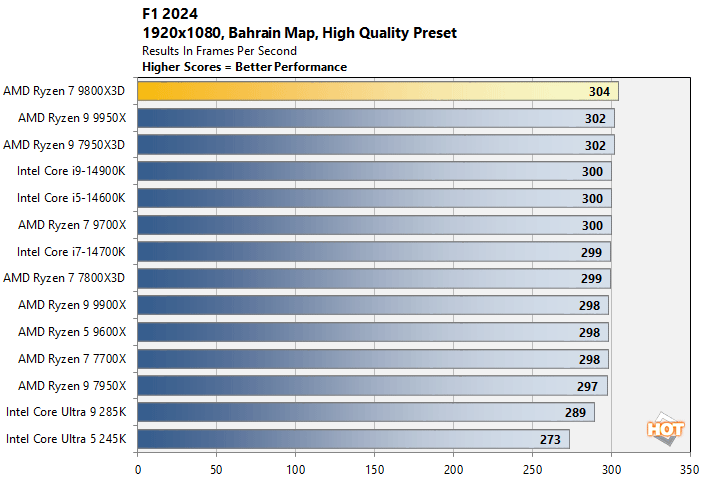Select the 'Intel Core Ultra 5 245K' label
This screenshot has height=480, width=708.
(66, 439)
